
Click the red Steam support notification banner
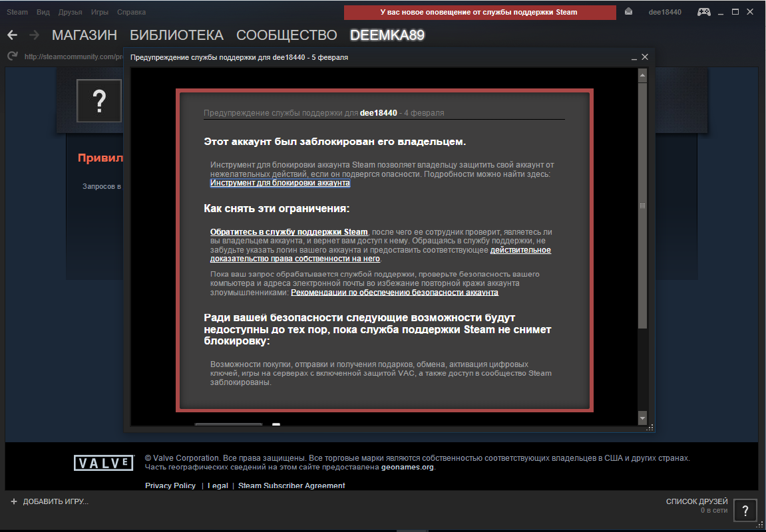coord(480,12)
